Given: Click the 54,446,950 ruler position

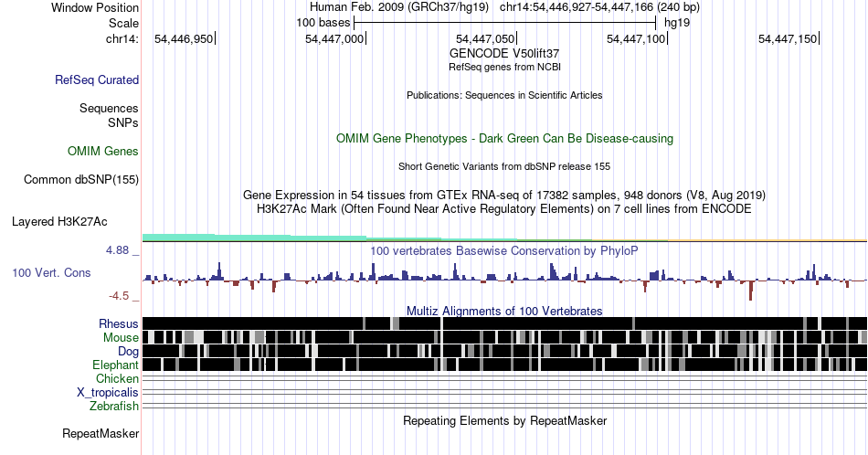Looking at the screenshot, I should click(x=184, y=38).
